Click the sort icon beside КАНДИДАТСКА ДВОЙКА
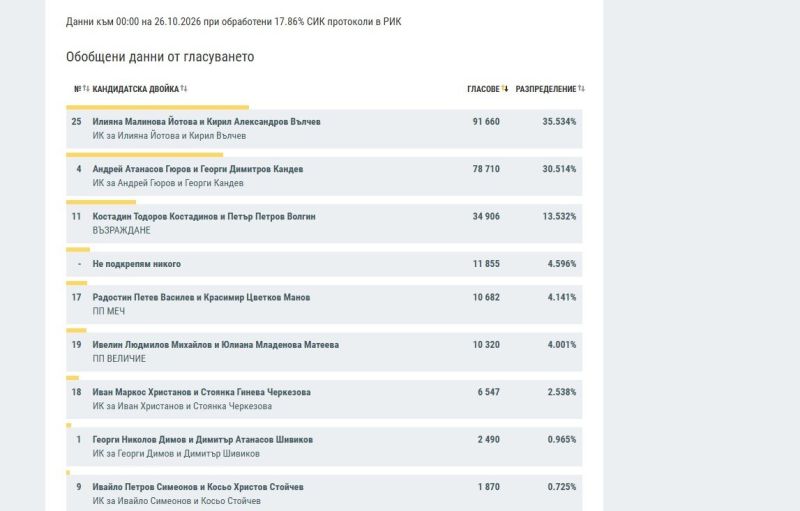Viewport: 800px width, 511px height. point(184,89)
